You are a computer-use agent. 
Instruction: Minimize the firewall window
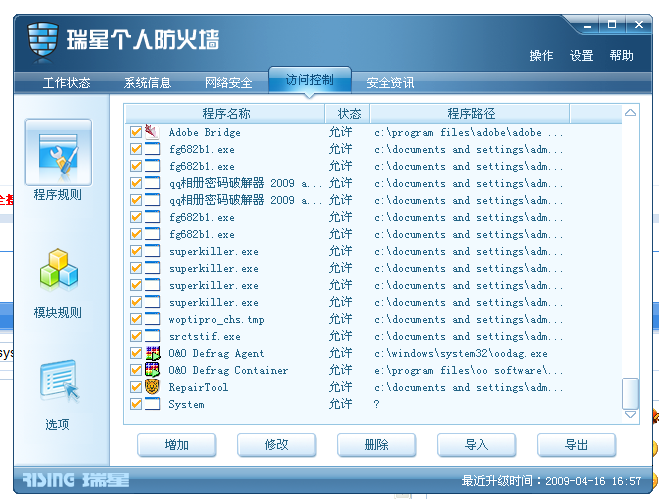tap(588, 25)
